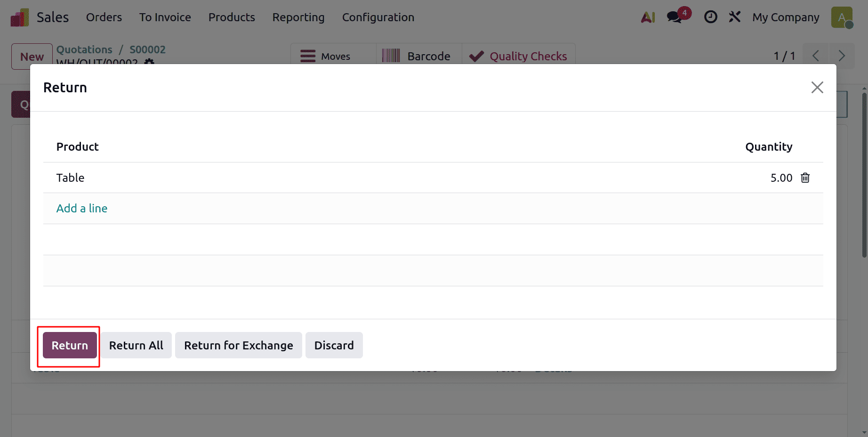Click the Return All button
The width and height of the screenshot is (868, 437).
[136, 345]
